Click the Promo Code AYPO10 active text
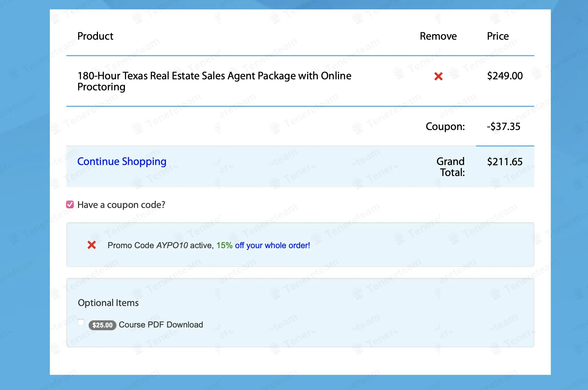The image size is (588, 390). 160,245
